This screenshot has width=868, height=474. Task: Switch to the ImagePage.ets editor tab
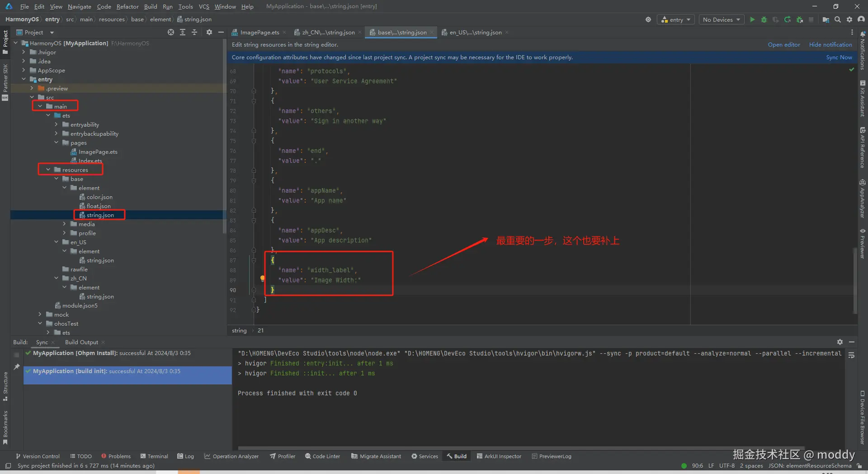pos(259,33)
